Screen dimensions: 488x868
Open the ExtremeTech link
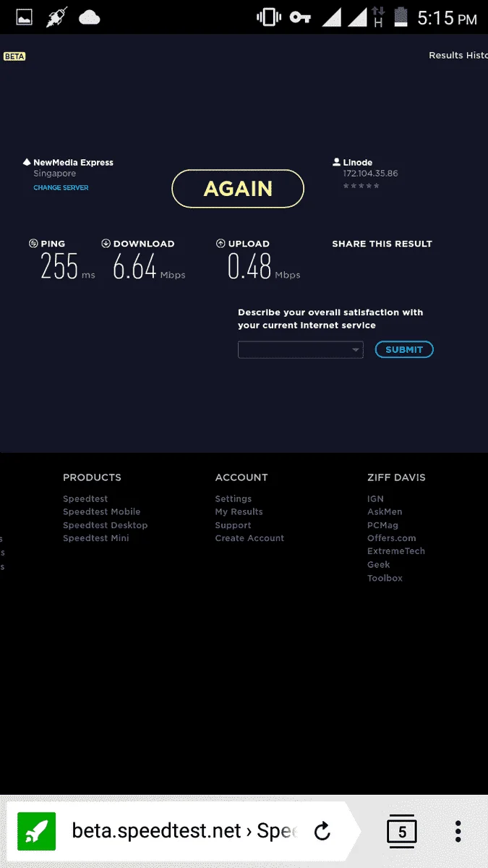(395, 551)
